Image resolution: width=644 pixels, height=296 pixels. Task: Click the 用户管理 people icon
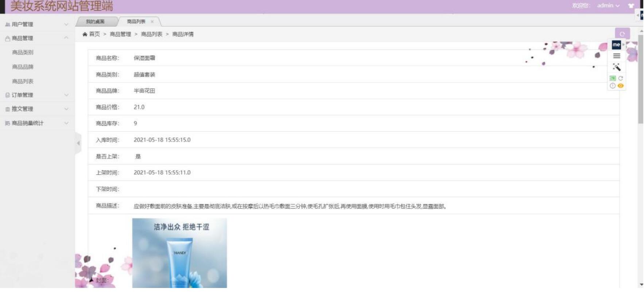click(x=8, y=24)
